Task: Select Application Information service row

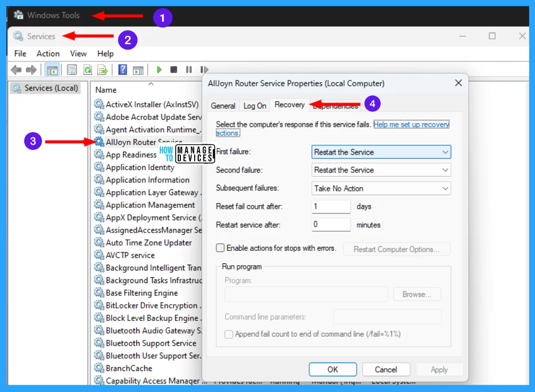Action: click(142, 180)
